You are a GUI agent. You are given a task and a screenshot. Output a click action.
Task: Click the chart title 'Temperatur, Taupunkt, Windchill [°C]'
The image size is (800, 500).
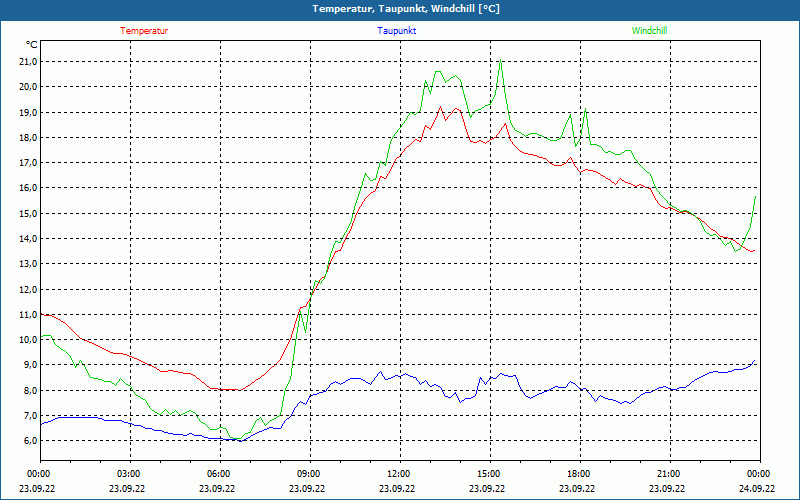coord(406,9)
